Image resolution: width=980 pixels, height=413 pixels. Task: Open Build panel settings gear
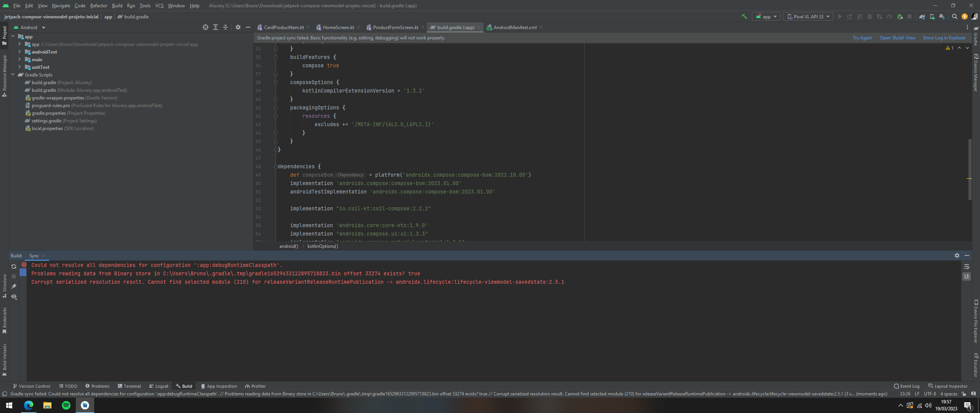pyautogui.click(x=957, y=255)
